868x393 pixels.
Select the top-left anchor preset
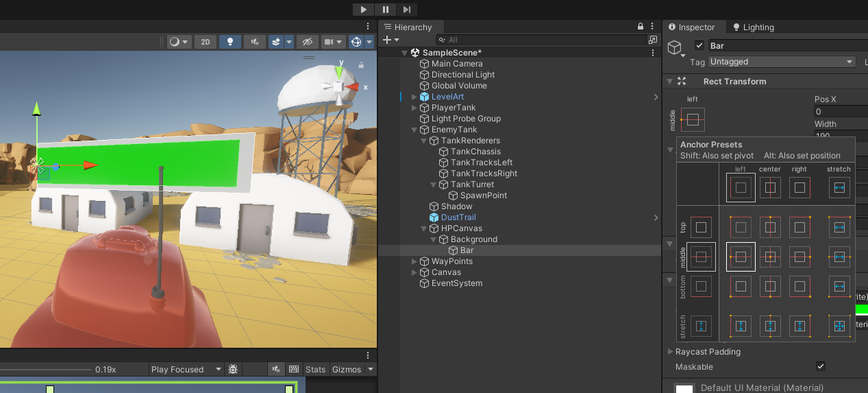[741, 227]
